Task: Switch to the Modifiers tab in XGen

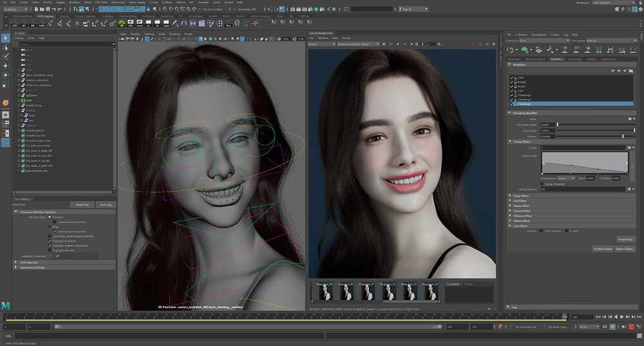Action: [556, 59]
